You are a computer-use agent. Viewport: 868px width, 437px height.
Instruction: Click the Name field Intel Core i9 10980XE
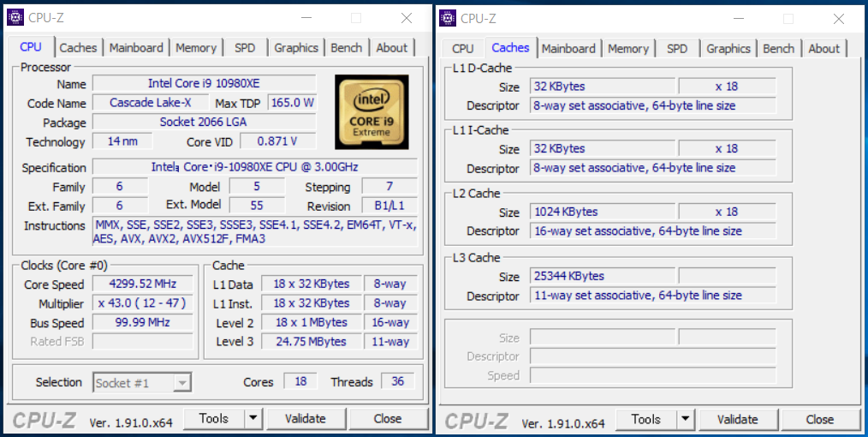point(205,84)
